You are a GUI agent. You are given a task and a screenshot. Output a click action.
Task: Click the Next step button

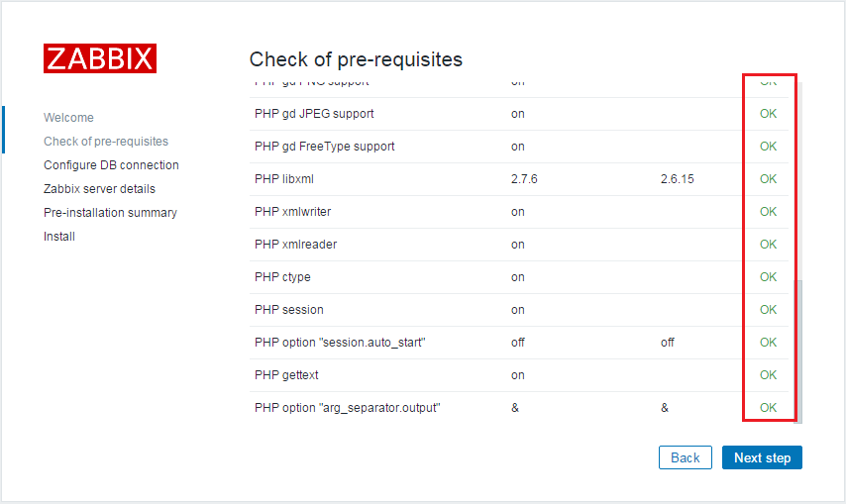(x=762, y=457)
